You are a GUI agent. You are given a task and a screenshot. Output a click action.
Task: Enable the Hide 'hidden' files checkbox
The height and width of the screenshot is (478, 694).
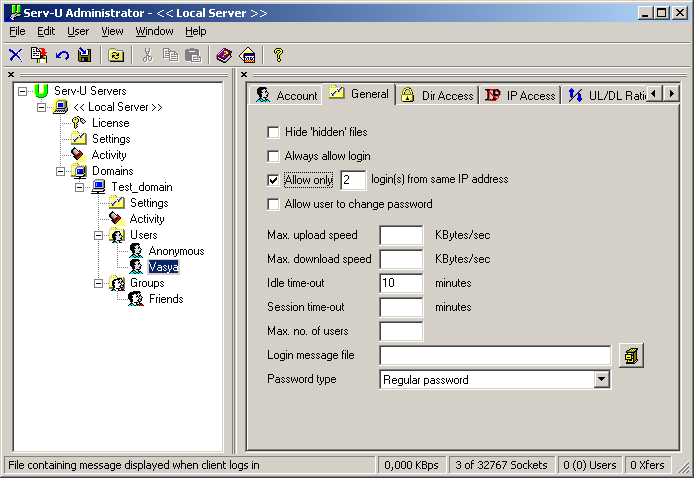(x=273, y=132)
